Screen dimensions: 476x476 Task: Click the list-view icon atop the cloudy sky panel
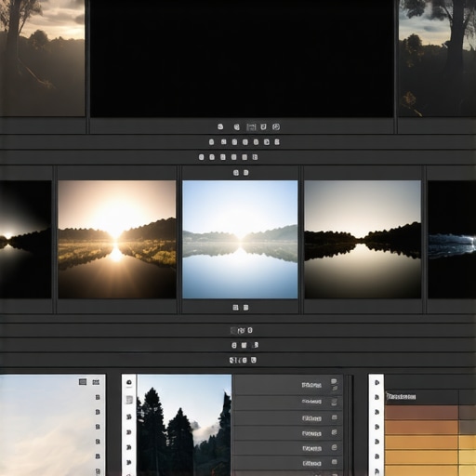point(83,382)
